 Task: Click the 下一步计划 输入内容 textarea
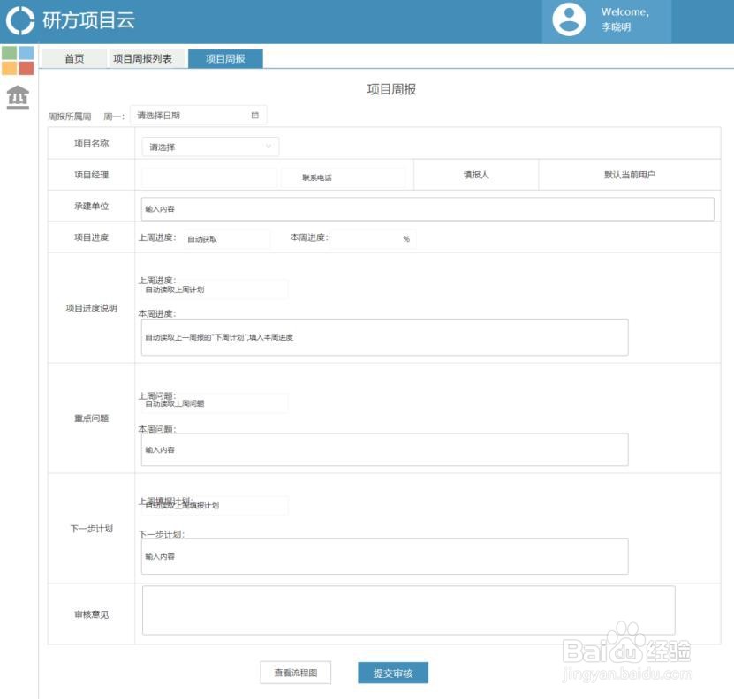pyautogui.click(x=384, y=556)
